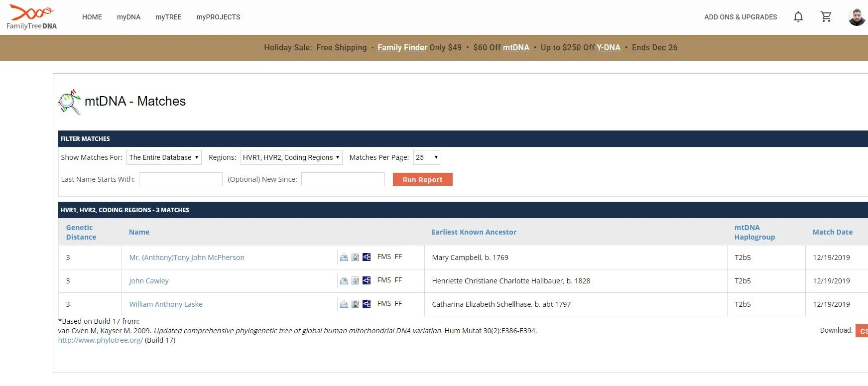
Task: Expand the Show Matches For dropdown
Action: 164,157
